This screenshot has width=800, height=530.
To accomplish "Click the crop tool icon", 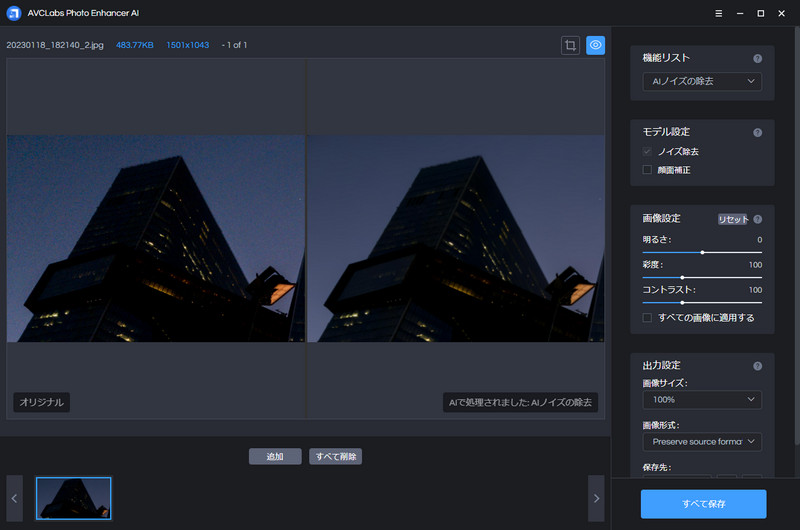I will (x=570, y=45).
